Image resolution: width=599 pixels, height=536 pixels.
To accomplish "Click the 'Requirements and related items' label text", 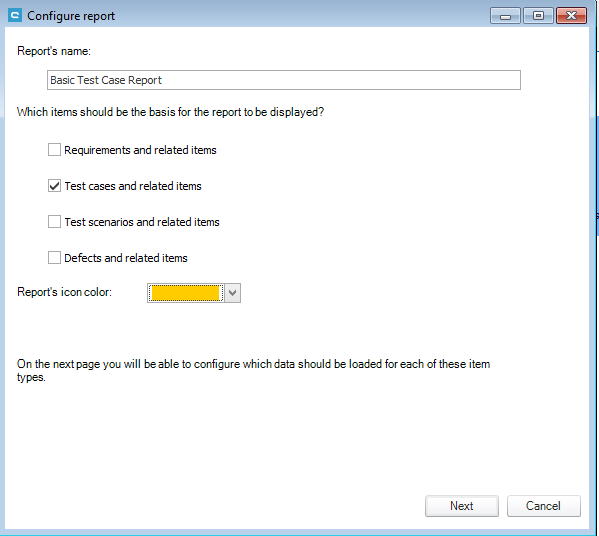I will point(140,150).
